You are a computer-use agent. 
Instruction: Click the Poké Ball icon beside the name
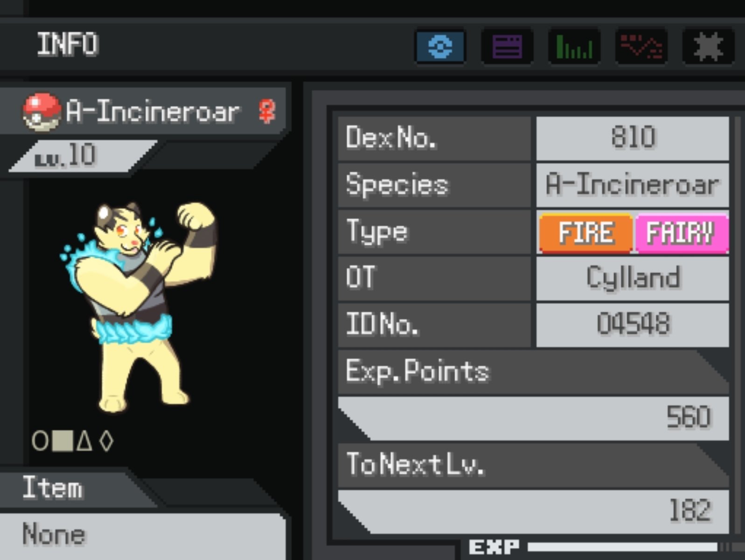(x=42, y=112)
